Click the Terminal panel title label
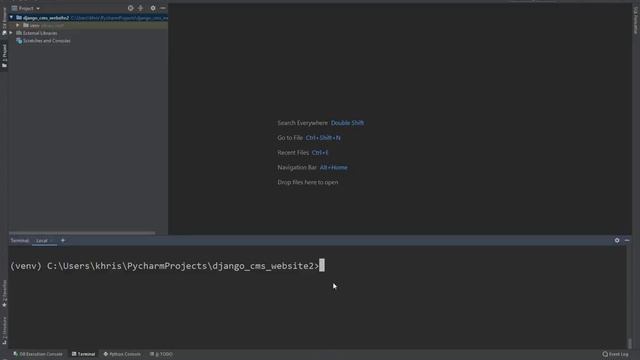Viewport: 640px width, 360px height. 20,241
